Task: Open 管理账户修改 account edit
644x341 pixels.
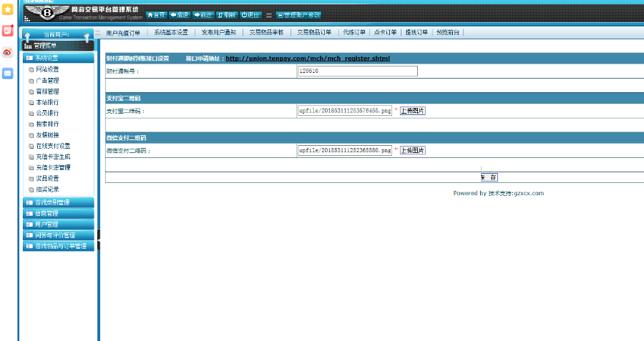Action: tap(299, 15)
